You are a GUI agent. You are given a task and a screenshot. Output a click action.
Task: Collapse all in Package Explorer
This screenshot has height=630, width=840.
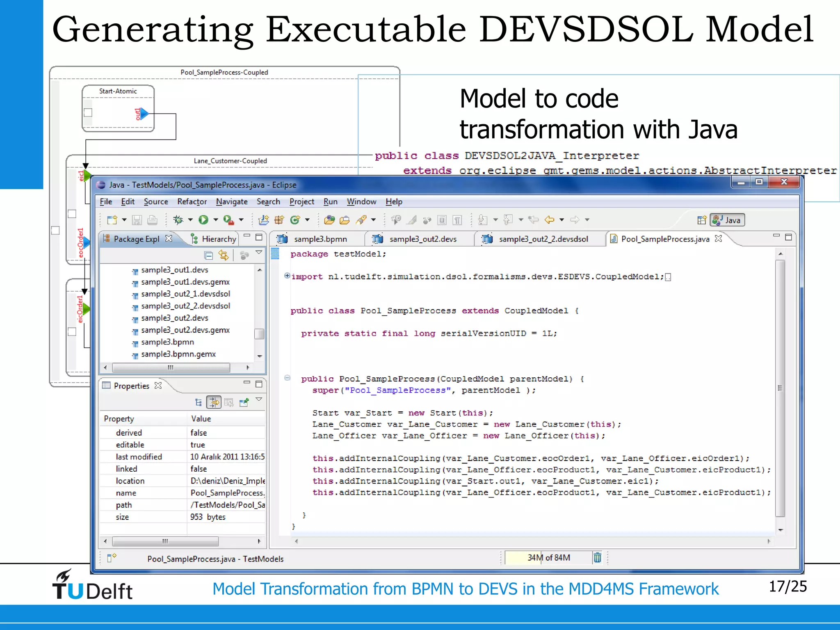click(208, 256)
